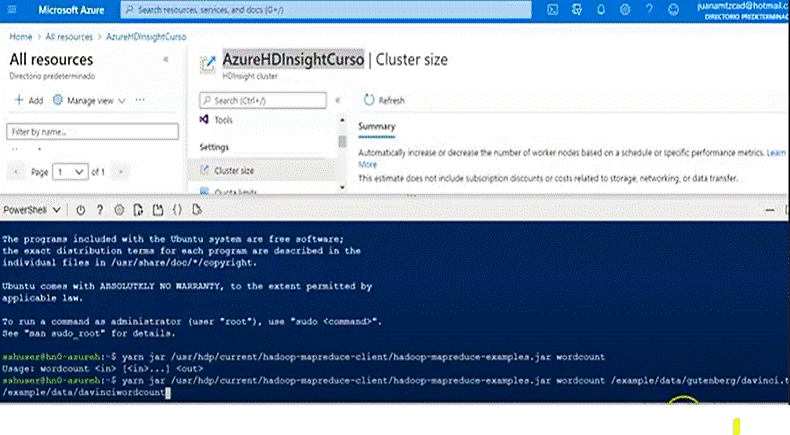Click the resource menu search box
790x435 pixels.
[262, 100]
